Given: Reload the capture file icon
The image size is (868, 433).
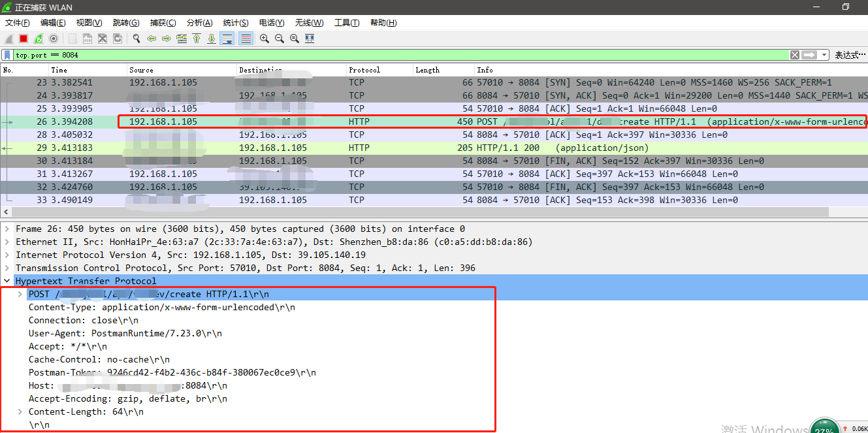Looking at the screenshot, I should [118, 39].
